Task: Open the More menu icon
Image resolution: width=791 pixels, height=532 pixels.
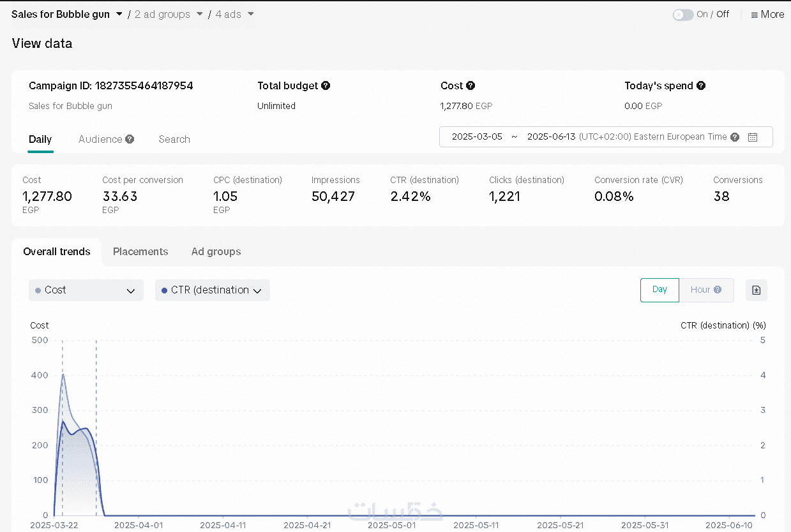Action: coord(755,15)
